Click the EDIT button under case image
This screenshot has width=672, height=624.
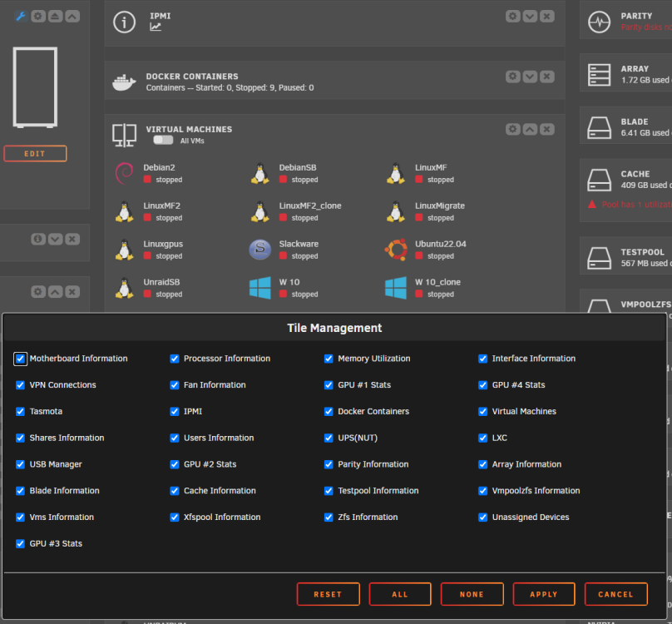coord(35,154)
